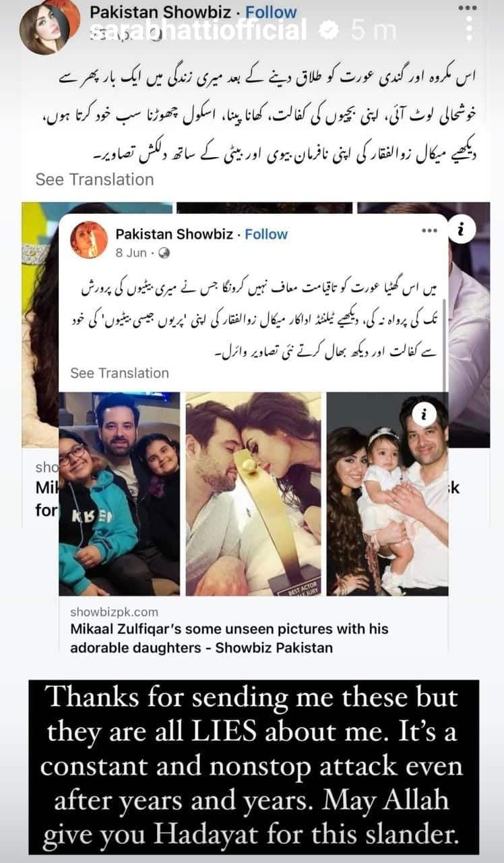Open the Mikaal Zulfiqar unseen pictures article link
Viewport: 504px width, 863px height.
pyautogui.click(x=229, y=638)
